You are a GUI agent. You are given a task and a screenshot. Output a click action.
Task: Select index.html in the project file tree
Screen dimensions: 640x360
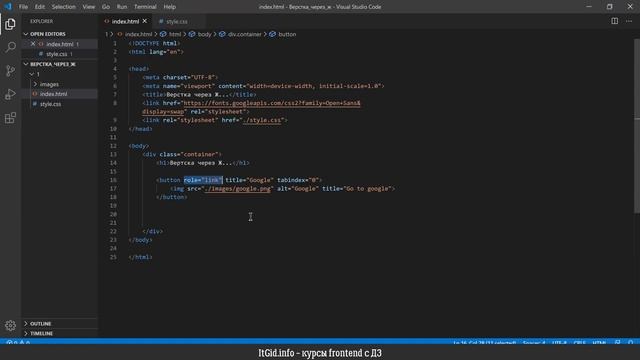coord(53,94)
